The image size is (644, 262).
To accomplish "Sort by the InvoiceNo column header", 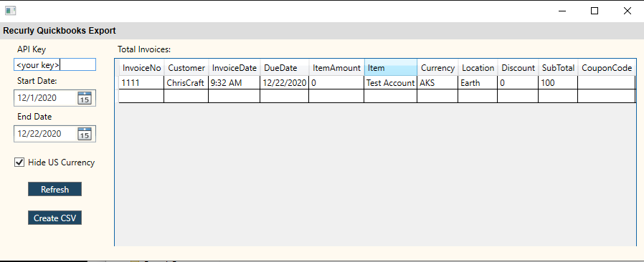I will click(x=142, y=68).
